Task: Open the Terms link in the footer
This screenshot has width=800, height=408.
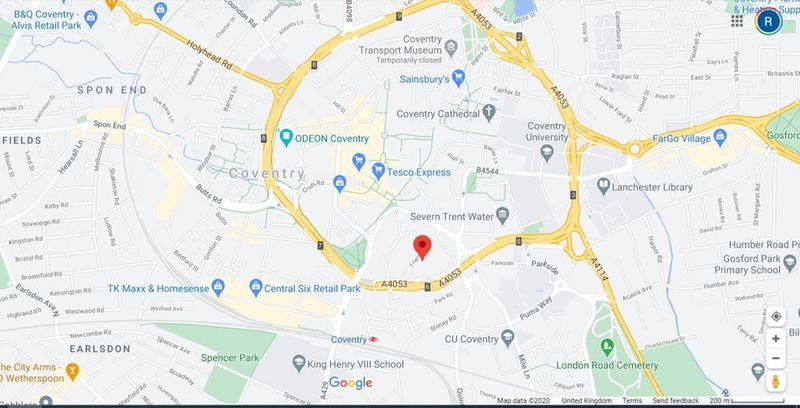Action: [x=632, y=401]
